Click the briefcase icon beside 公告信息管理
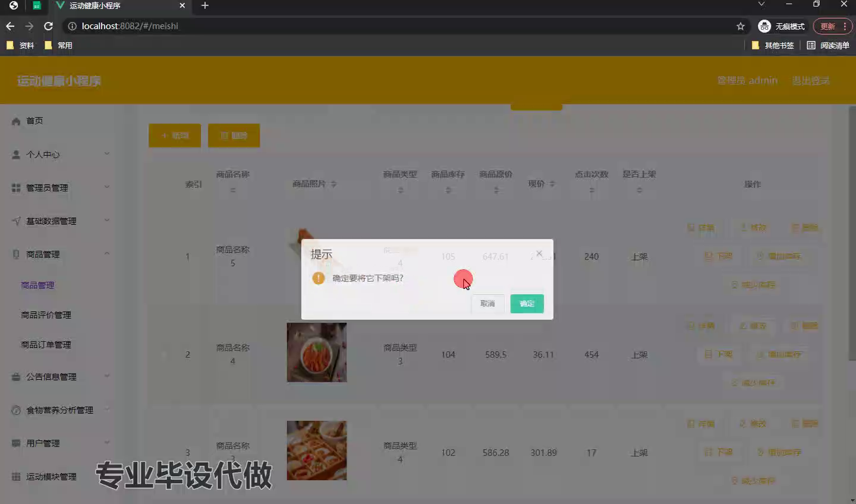The height and width of the screenshot is (504, 856). tap(16, 377)
